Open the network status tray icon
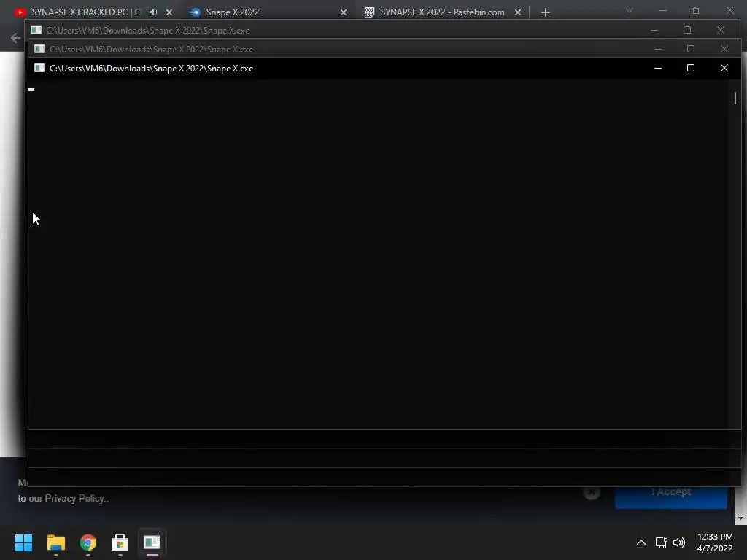This screenshot has width=747, height=560. 661,542
